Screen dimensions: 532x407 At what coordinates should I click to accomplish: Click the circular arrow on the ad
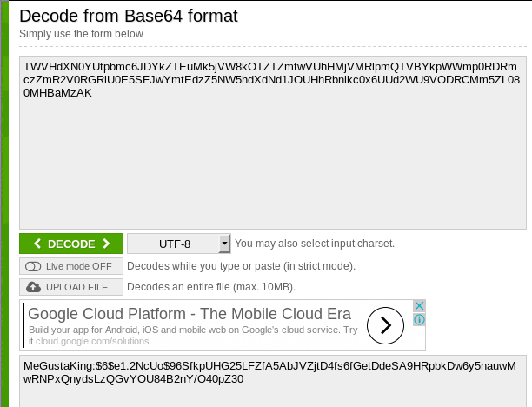click(385, 325)
